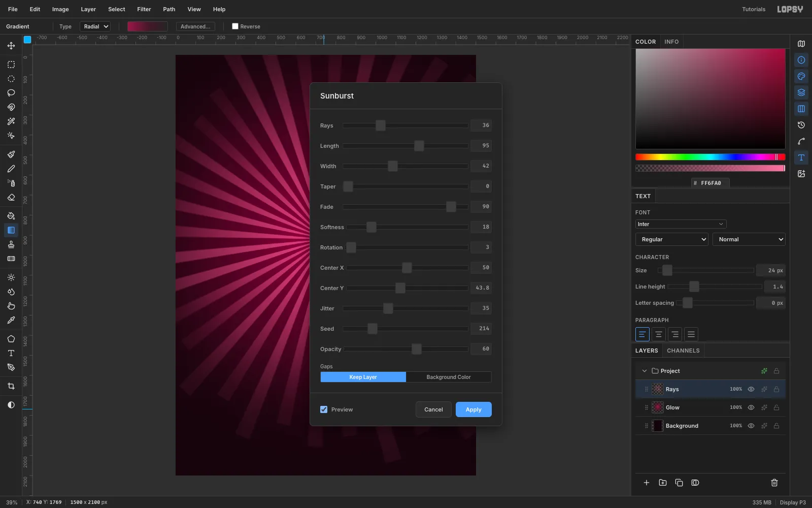Image resolution: width=812 pixels, height=508 pixels.
Task: Open the Layers panel icon in sidebar
Action: tap(801, 92)
